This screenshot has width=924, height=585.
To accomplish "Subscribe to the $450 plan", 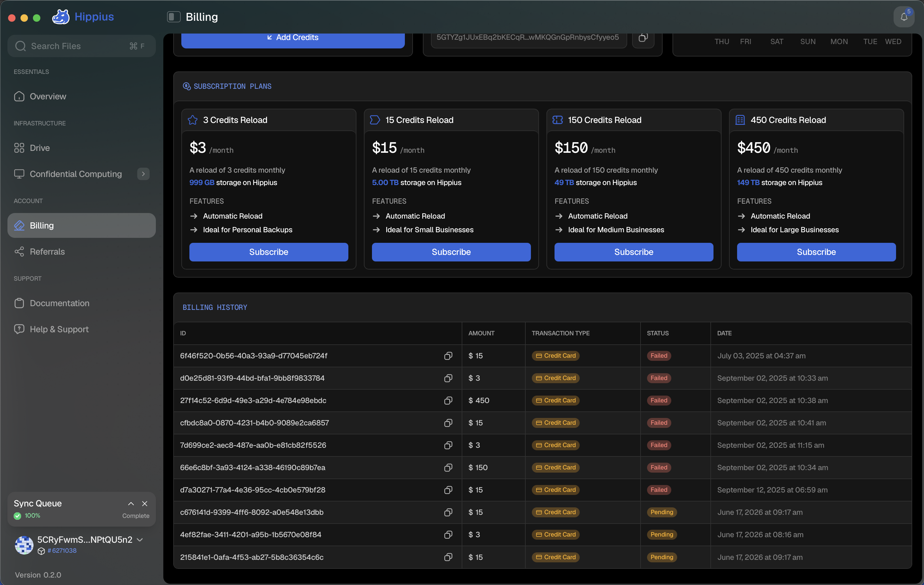I will [816, 252].
